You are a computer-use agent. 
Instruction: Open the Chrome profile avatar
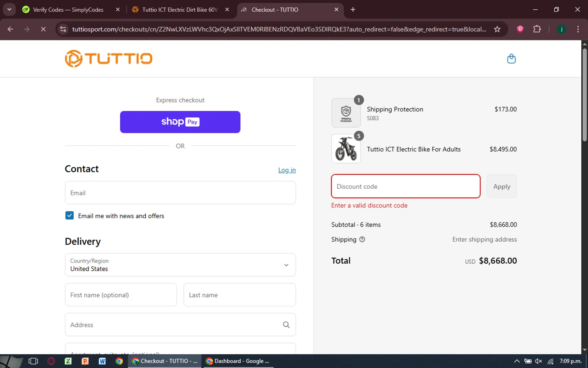click(561, 29)
